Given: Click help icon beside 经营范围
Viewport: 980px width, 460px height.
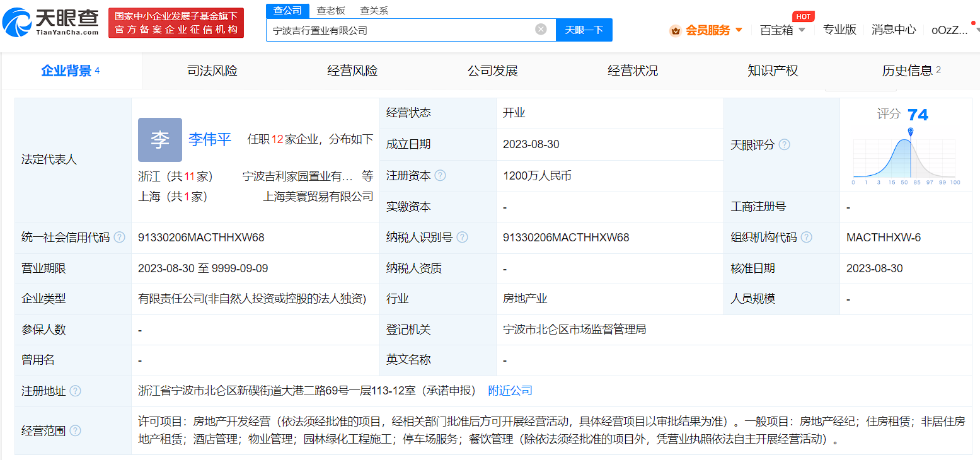Looking at the screenshot, I should pyautogui.click(x=76, y=431).
